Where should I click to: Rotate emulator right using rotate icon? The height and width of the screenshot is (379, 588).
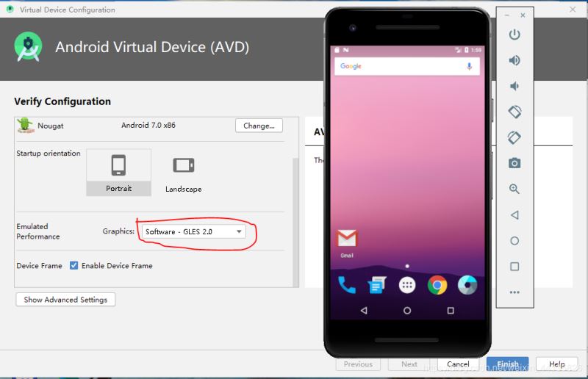[514, 137]
